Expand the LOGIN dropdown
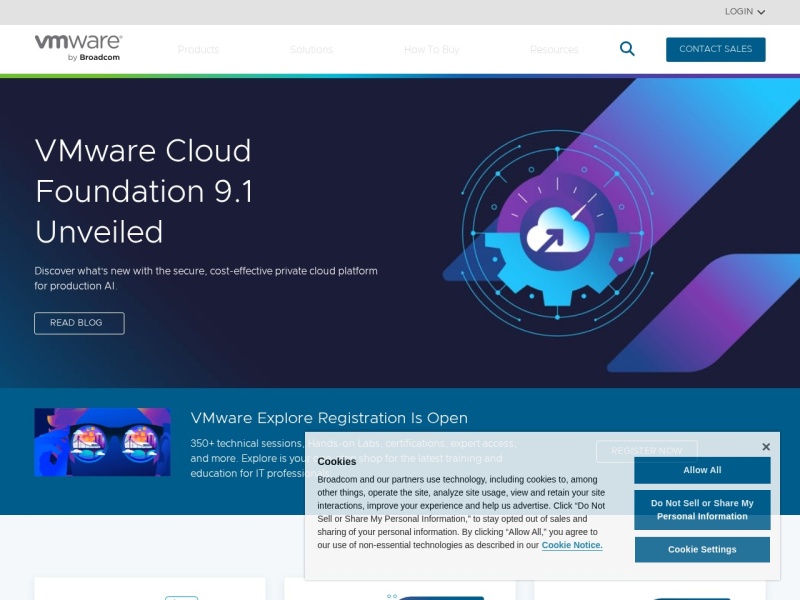The height and width of the screenshot is (600, 800). pyautogui.click(x=744, y=12)
